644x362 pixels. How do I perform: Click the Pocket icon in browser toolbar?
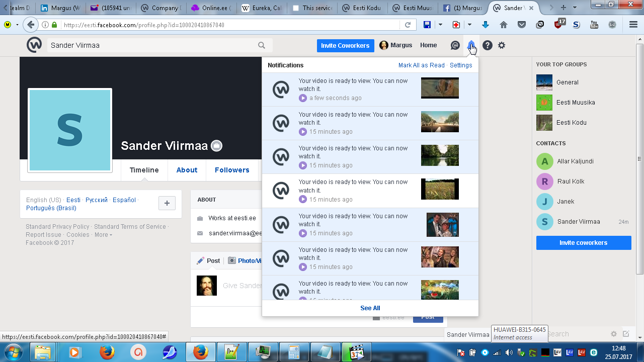point(522,25)
